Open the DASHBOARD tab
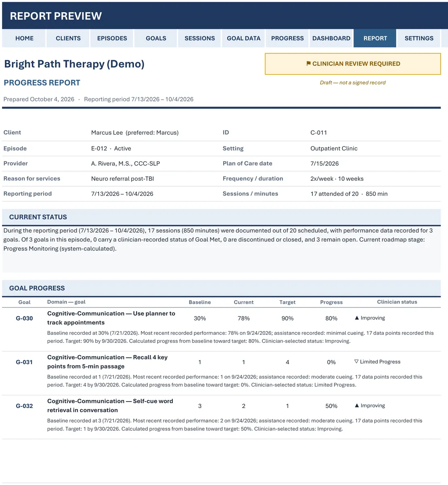The image size is (448, 485). [332, 38]
